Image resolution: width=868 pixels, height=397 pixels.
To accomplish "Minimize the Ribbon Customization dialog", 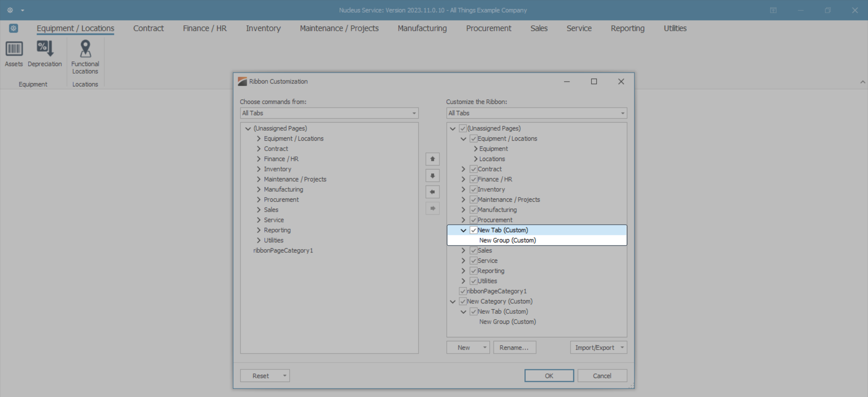I will coord(567,81).
